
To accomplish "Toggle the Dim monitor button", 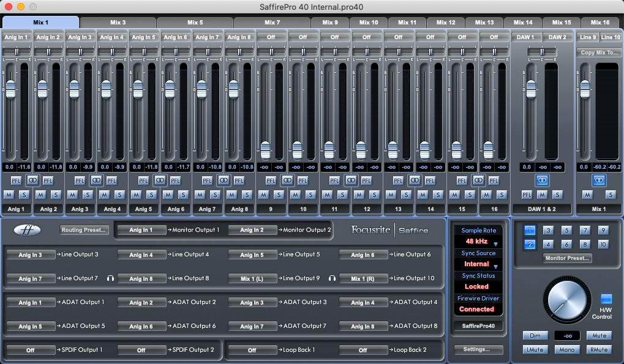I will coord(535,336).
